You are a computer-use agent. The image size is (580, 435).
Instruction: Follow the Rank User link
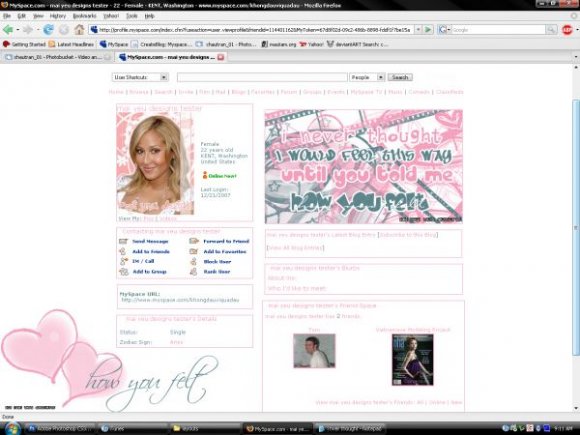pyautogui.click(x=217, y=272)
